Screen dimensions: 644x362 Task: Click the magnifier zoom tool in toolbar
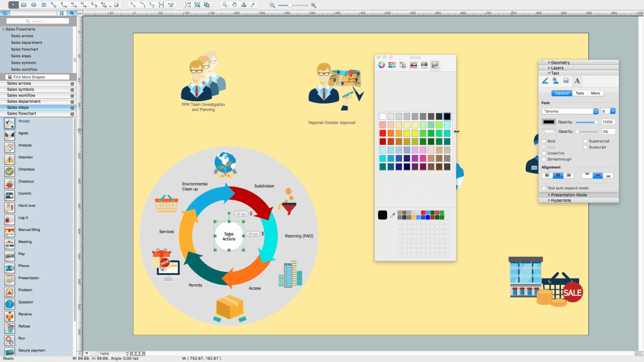(225, 5)
